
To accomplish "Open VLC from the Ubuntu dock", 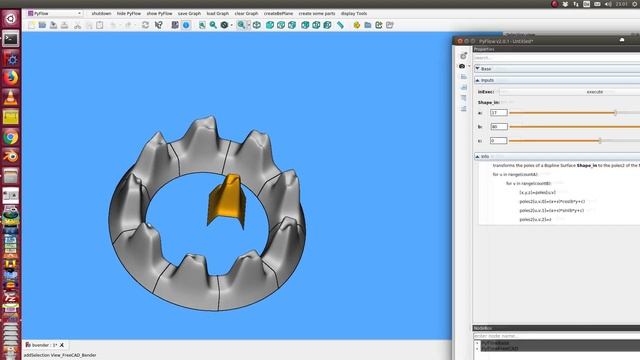I will (x=11, y=97).
